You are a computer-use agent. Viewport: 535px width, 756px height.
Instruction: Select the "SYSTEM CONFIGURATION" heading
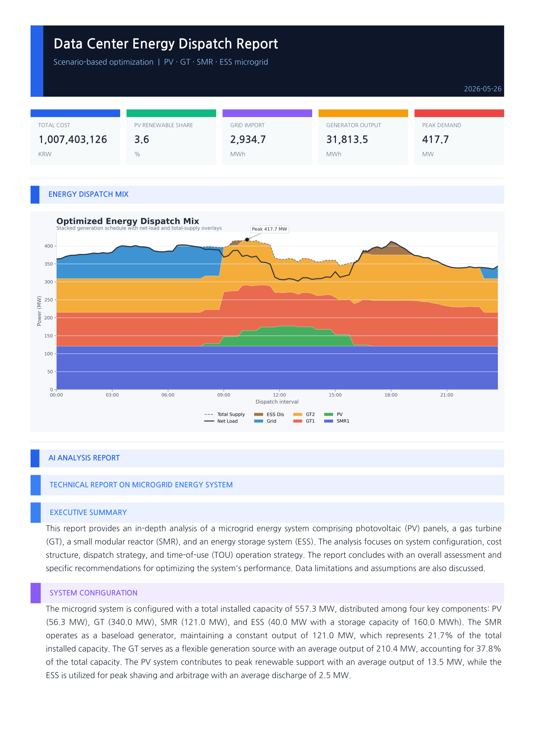[x=93, y=593]
